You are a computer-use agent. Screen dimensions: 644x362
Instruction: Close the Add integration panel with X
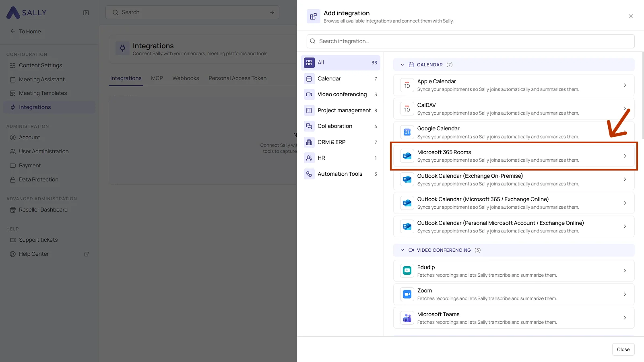[631, 16]
